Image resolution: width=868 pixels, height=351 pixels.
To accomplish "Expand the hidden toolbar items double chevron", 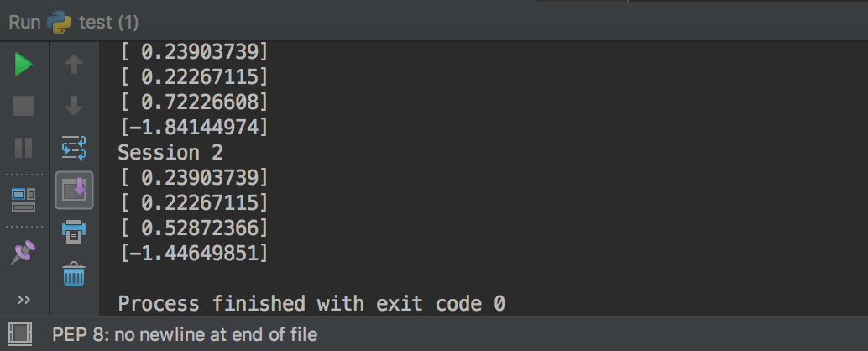I will 24,300.
